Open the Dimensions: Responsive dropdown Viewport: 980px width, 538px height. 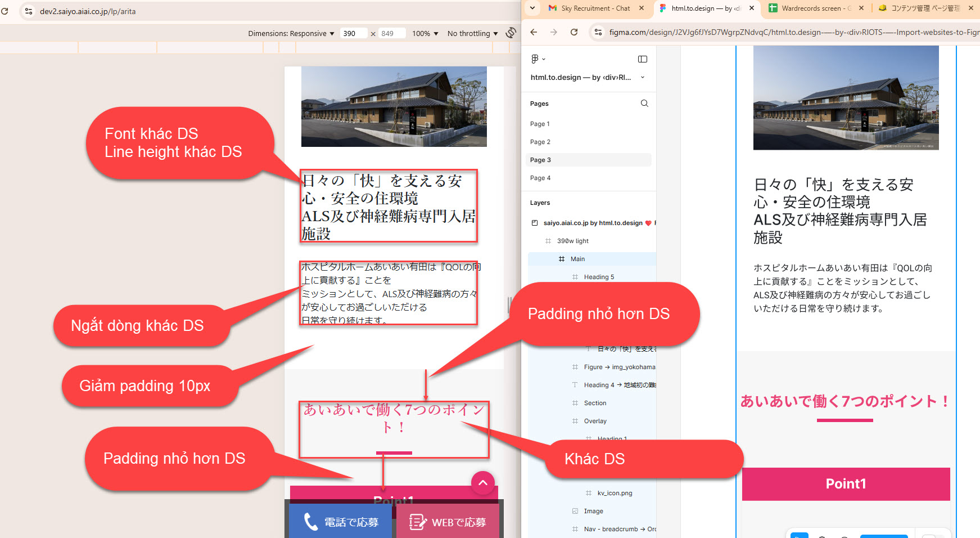click(x=291, y=34)
